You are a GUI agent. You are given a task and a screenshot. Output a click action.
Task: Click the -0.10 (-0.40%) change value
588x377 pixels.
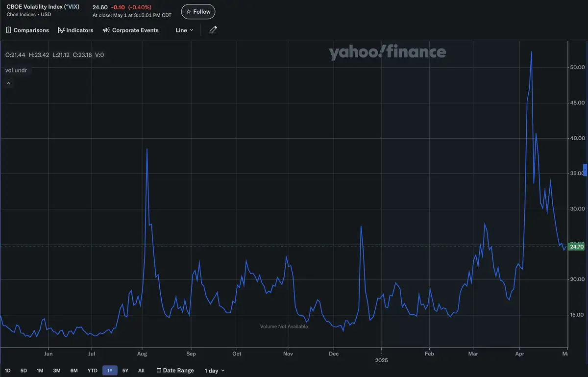click(x=131, y=7)
